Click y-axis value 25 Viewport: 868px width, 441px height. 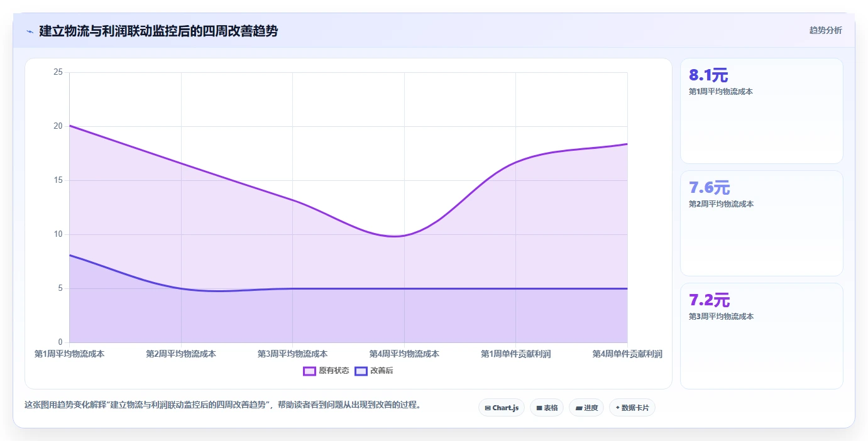tap(58, 72)
